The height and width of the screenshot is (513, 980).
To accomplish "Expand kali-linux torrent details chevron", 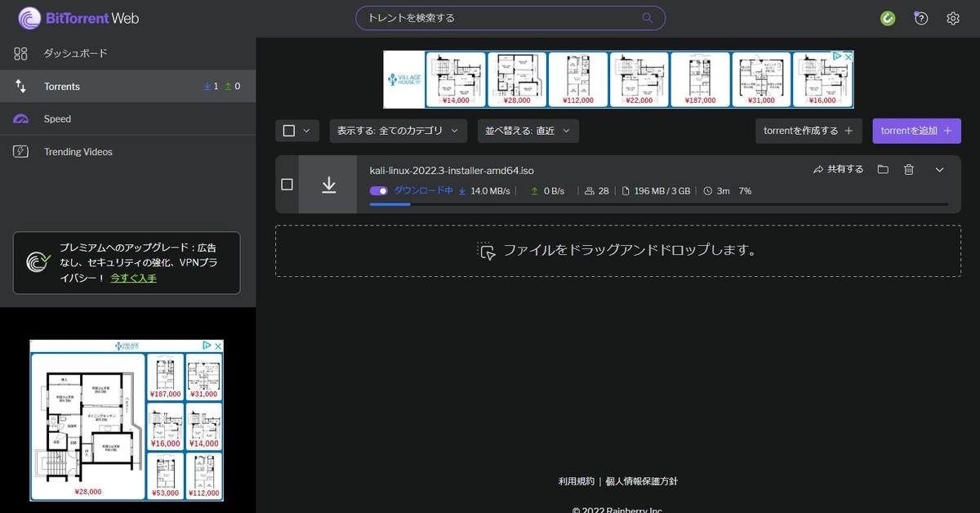I will [x=939, y=169].
